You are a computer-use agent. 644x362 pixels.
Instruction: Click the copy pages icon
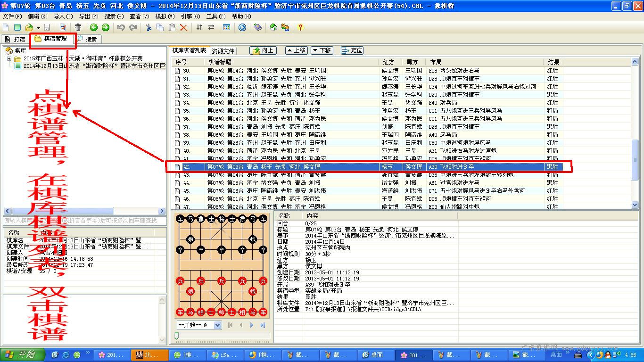pyautogui.click(x=160, y=27)
